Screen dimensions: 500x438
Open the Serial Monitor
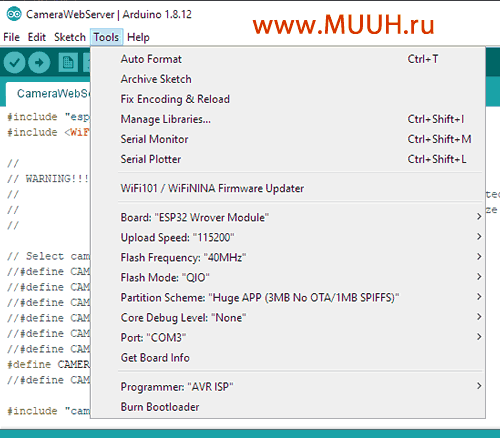click(288, 139)
